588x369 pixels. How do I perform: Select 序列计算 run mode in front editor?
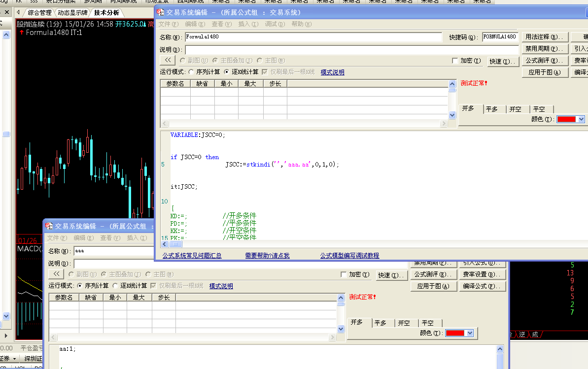click(191, 71)
